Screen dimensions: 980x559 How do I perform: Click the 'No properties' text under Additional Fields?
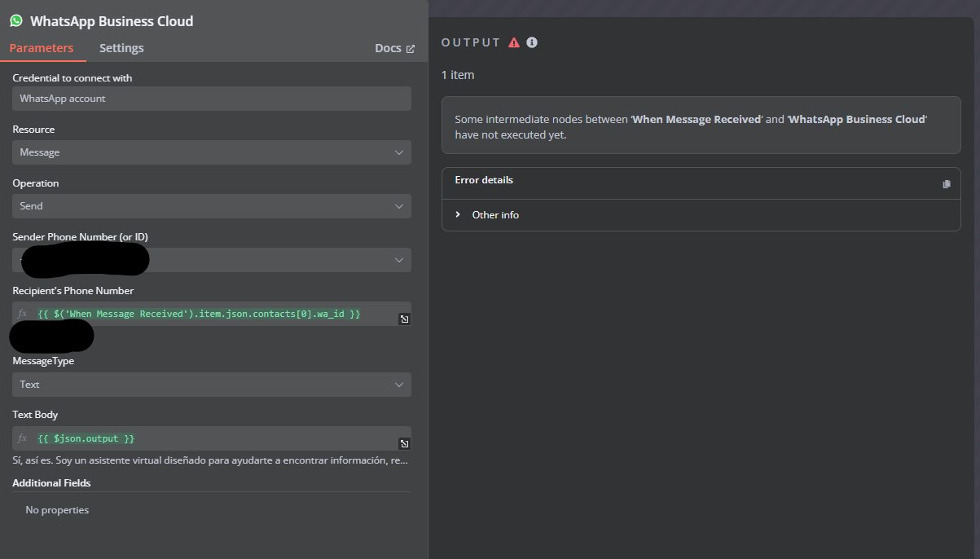(57, 510)
